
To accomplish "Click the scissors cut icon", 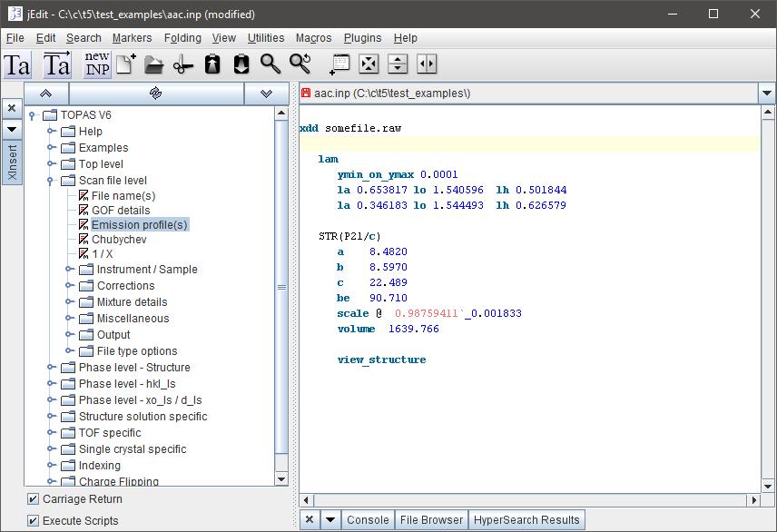I will pyautogui.click(x=183, y=64).
